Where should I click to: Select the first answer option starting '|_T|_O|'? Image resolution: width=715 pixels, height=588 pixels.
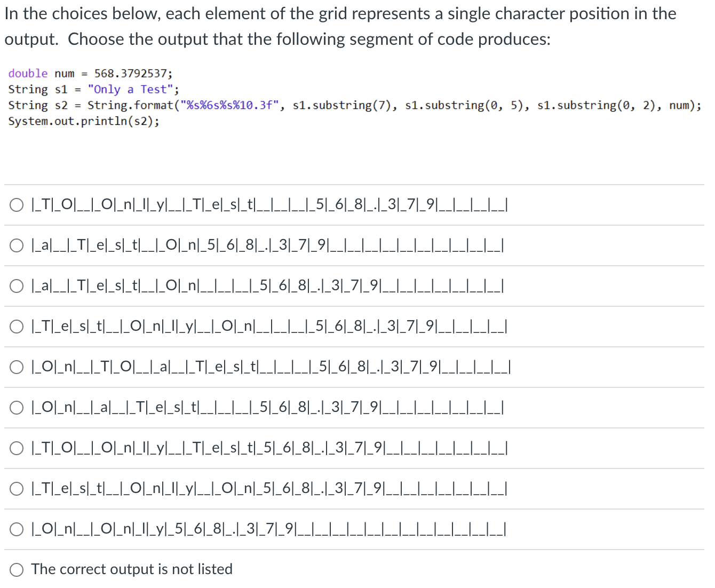coord(16,205)
